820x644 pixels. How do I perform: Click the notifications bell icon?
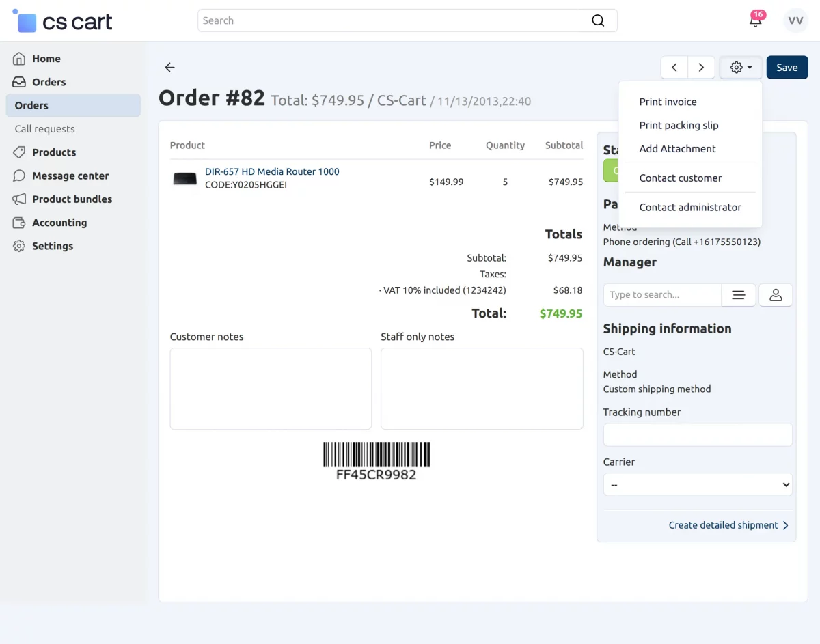755,20
